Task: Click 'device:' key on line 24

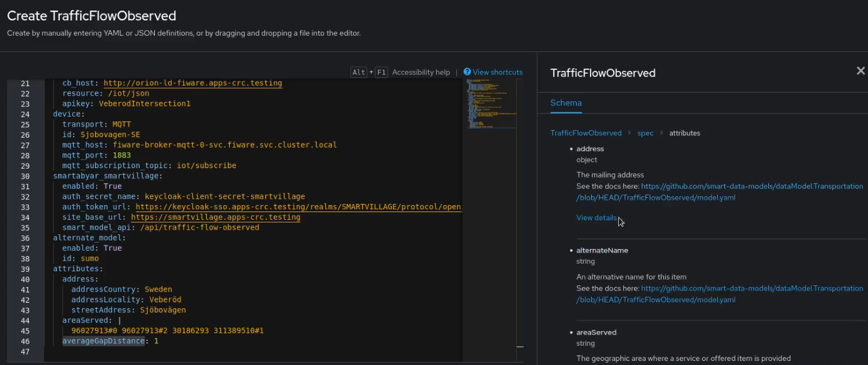Action: pyautogui.click(x=69, y=114)
